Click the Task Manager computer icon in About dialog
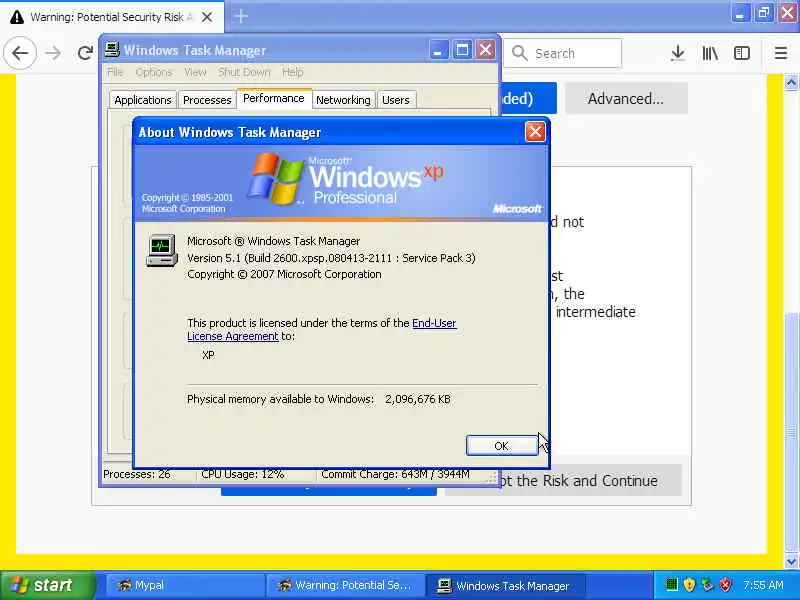The image size is (800, 600). tap(162, 251)
